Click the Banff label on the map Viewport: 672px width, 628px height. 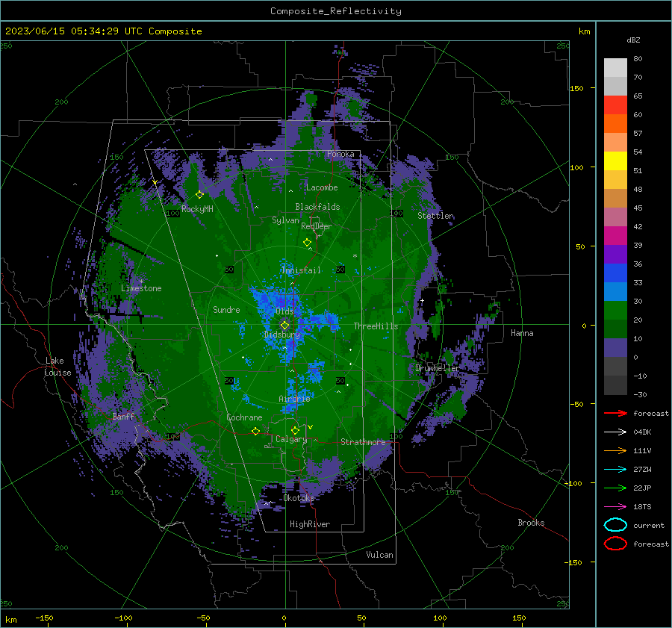pos(123,417)
